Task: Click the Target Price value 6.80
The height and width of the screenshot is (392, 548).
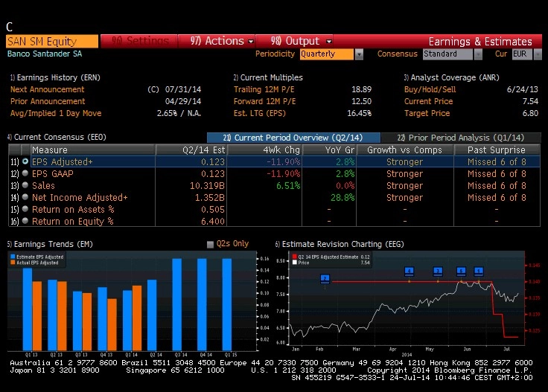Action: [530, 113]
